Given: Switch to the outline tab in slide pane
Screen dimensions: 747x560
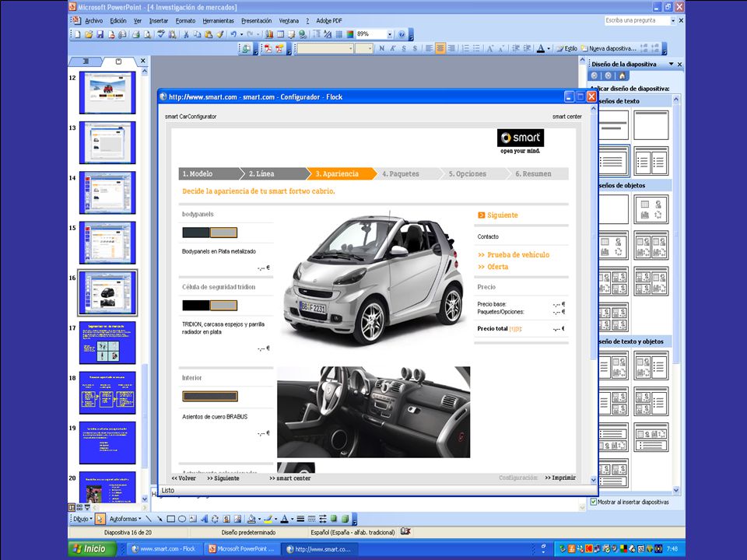Looking at the screenshot, I should coord(86,61).
